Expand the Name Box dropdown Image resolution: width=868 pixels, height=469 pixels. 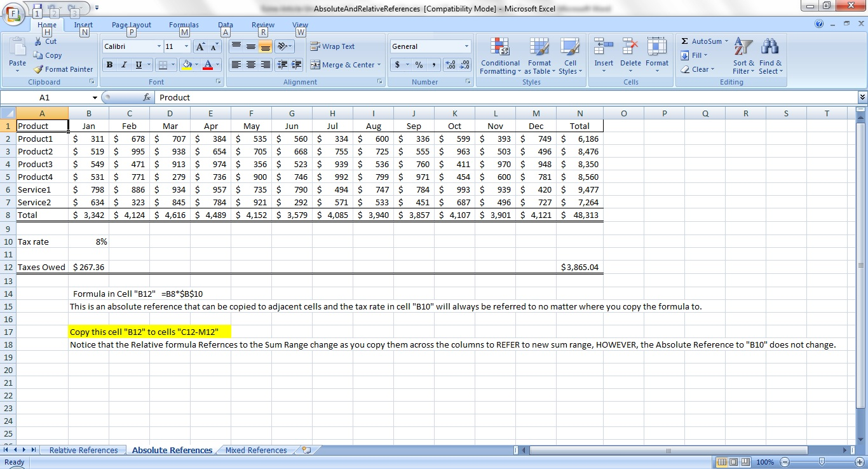[95, 97]
